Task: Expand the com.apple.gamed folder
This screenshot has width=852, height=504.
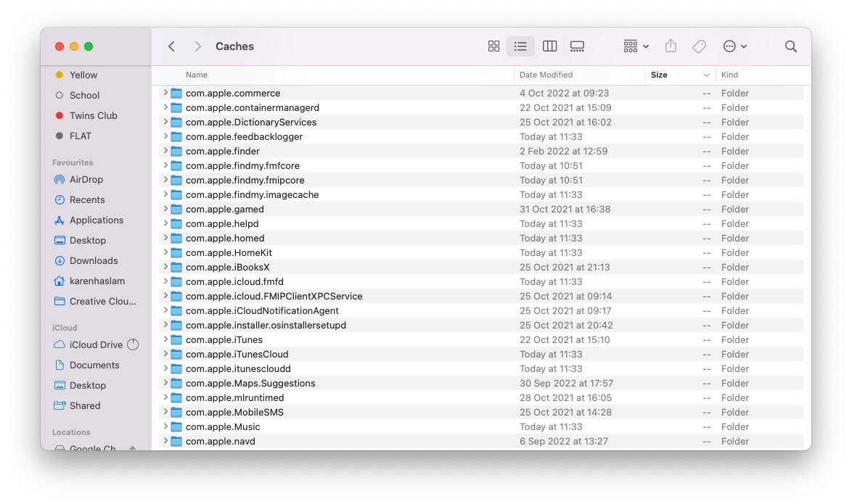Action: [x=165, y=209]
